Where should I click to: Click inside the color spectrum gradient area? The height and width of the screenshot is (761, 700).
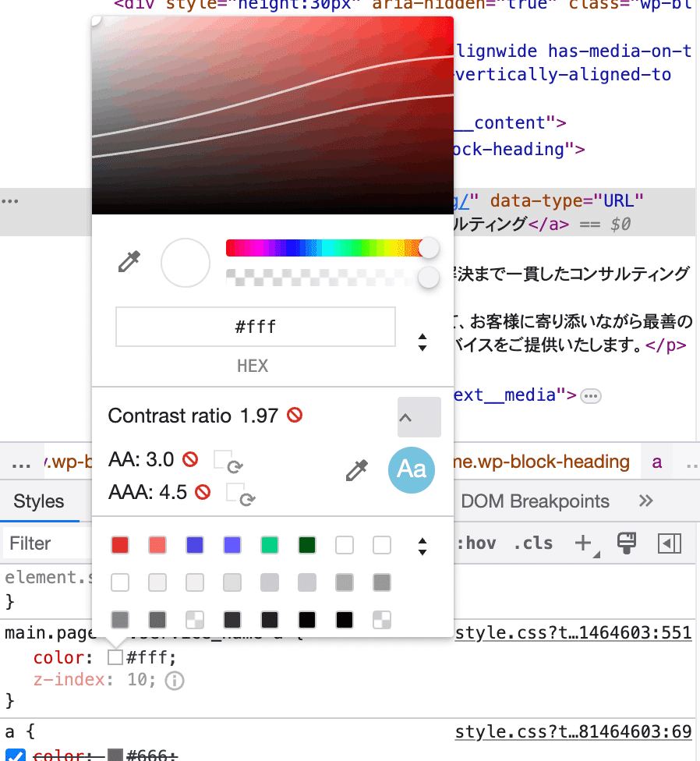[x=273, y=115]
